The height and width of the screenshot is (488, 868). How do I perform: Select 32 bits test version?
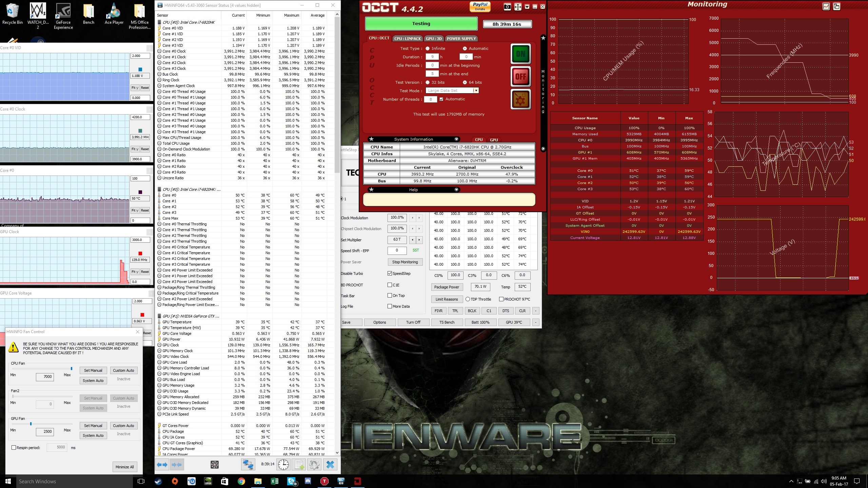coord(428,82)
